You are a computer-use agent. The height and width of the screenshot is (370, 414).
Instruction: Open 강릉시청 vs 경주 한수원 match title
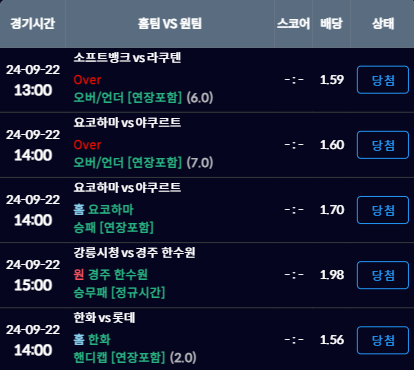(134, 252)
